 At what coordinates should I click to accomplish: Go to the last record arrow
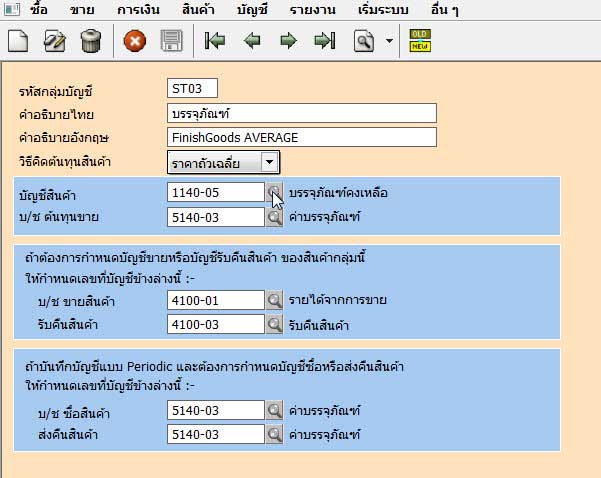point(325,41)
